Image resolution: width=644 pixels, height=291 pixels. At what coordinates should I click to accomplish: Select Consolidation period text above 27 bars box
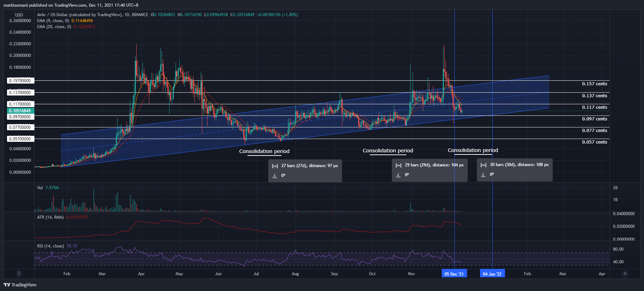click(264, 151)
